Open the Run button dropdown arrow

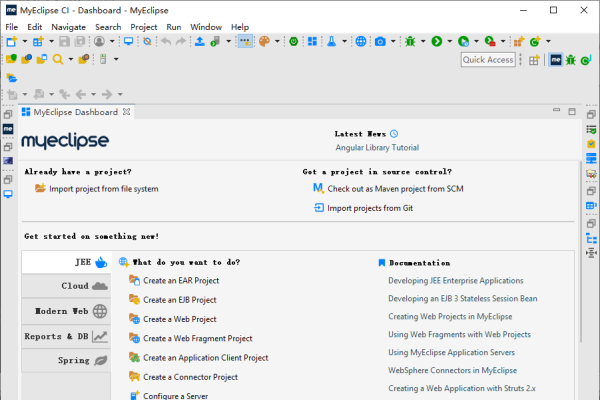[x=450, y=41]
